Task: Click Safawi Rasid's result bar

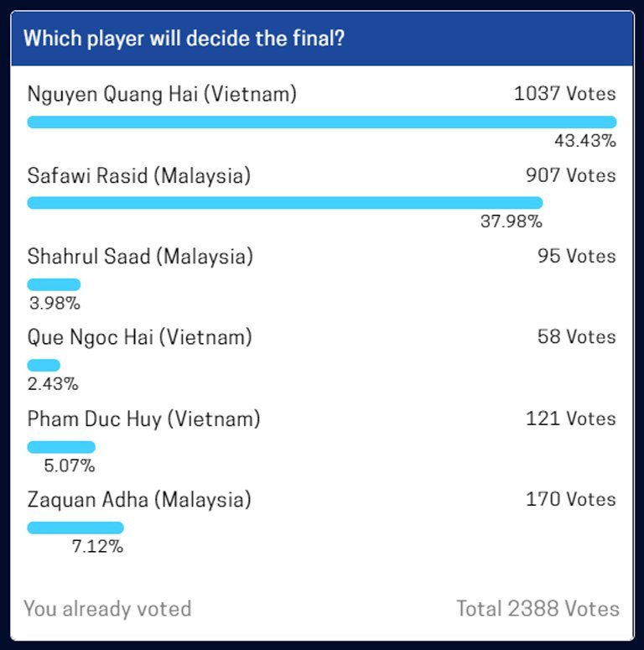Action: [x=285, y=203]
